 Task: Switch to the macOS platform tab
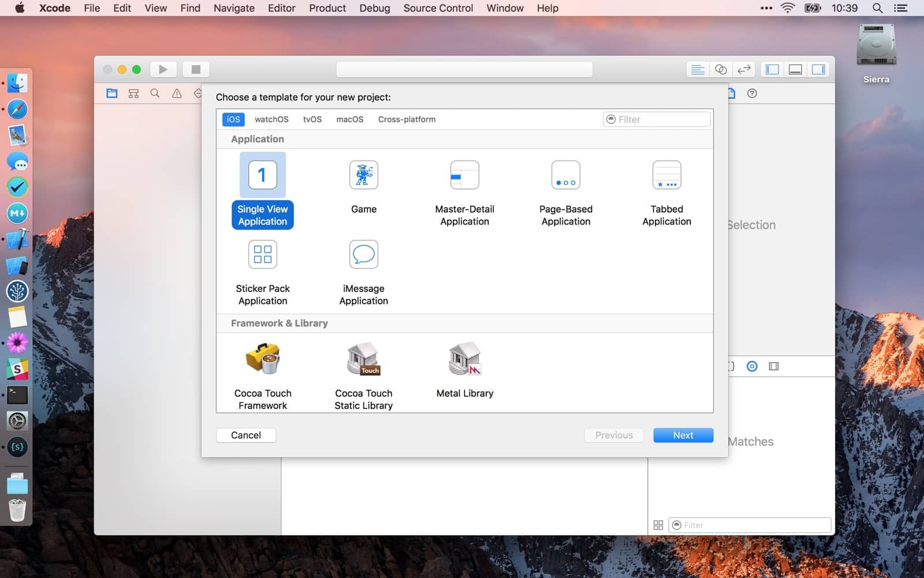pyautogui.click(x=349, y=119)
